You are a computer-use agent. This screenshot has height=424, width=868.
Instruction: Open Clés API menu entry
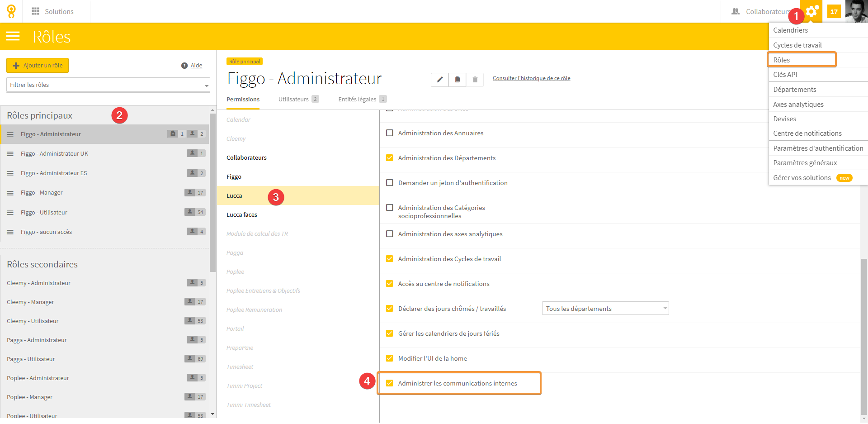coord(818,75)
